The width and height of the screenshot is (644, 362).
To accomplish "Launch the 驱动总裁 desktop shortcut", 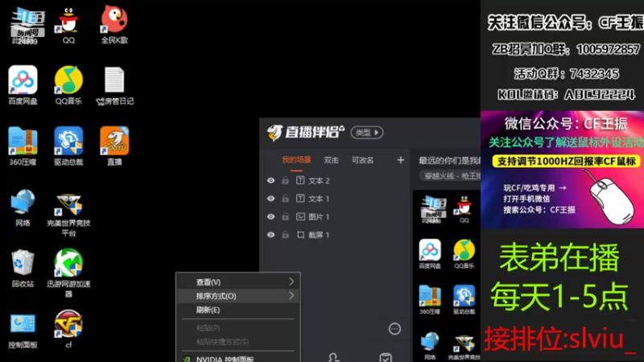I will 68,146.
